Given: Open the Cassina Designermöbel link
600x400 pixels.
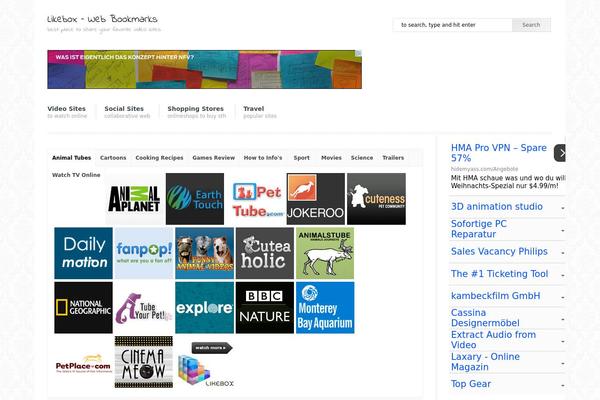Looking at the screenshot, I should click(485, 318).
